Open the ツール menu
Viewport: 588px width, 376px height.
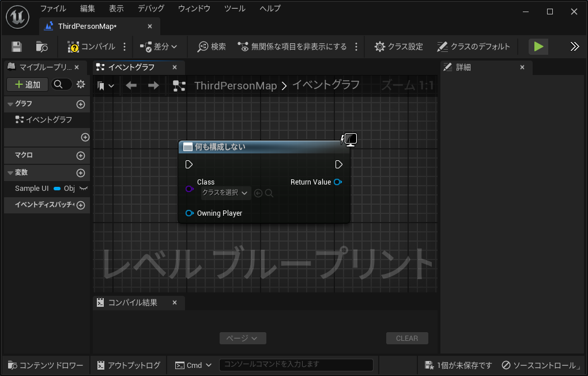click(x=235, y=9)
